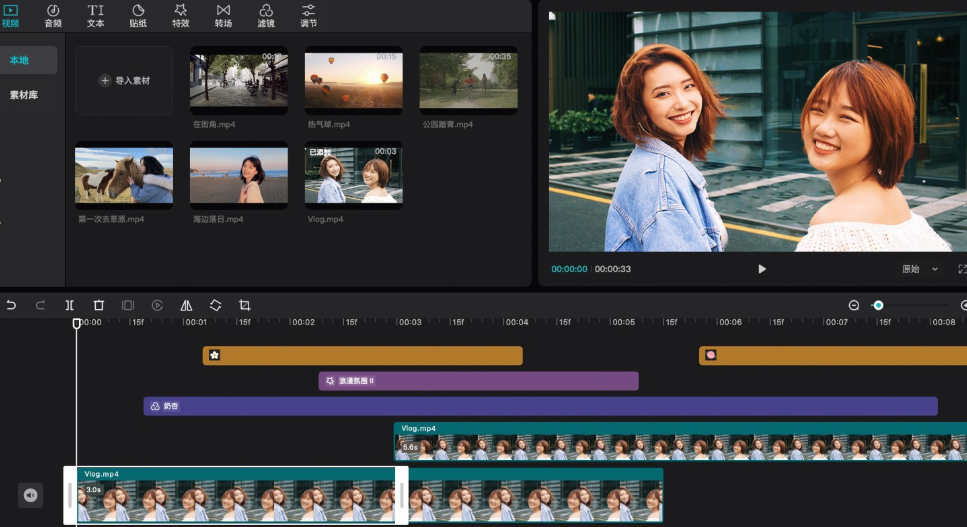Click the left trim handle of selected clip

[x=70, y=496]
